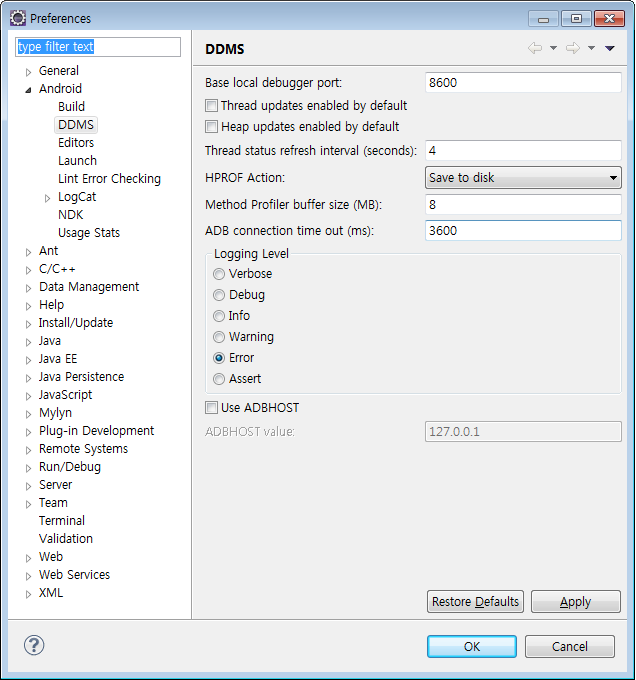Click the type filter text field
This screenshot has width=636, height=680.
[x=98, y=47]
